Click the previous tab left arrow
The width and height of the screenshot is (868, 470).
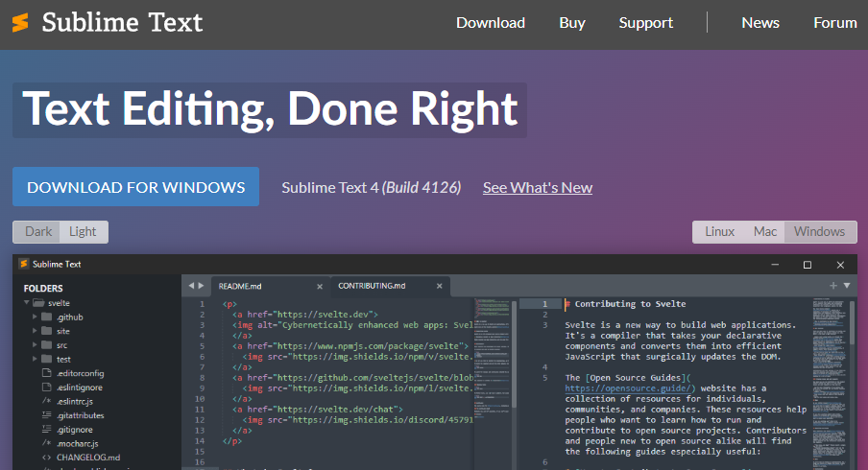(191, 285)
